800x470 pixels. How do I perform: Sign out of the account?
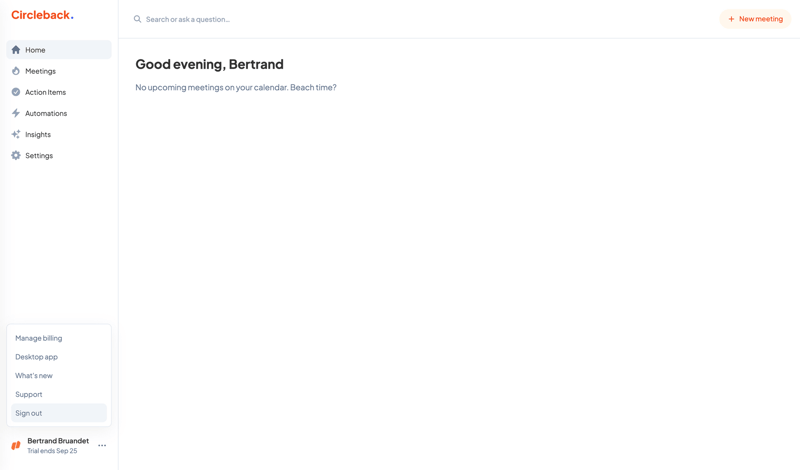coord(59,413)
